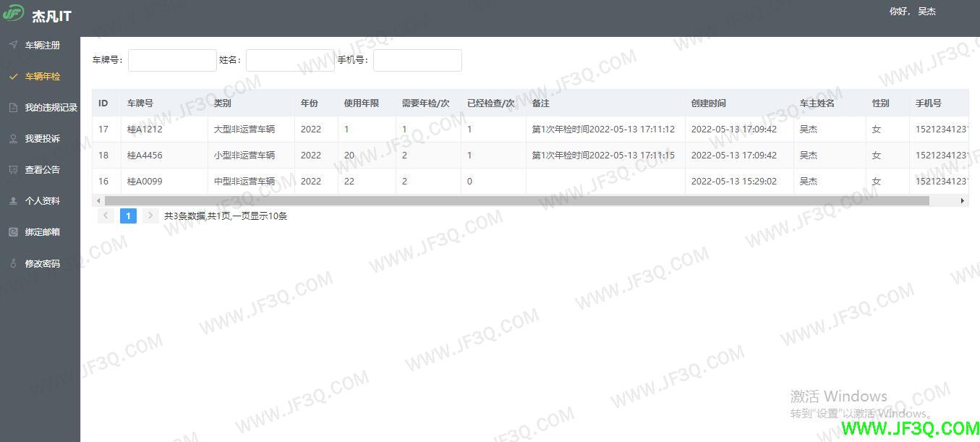Click the icon beside 查看公告
The image size is (980, 442).
tap(13, 170)
